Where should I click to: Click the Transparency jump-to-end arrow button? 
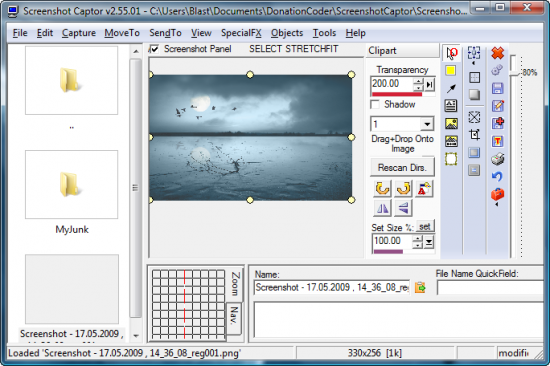(x=430, y=84)
